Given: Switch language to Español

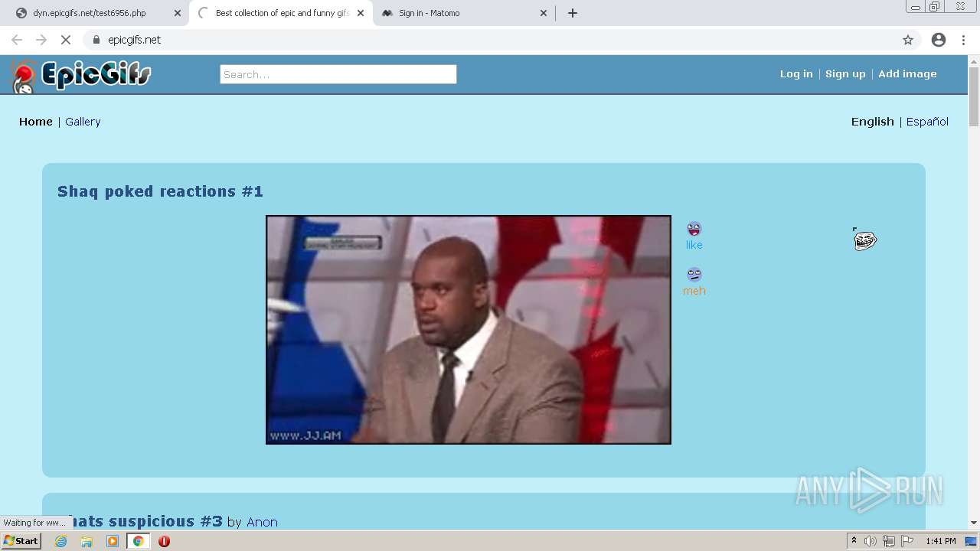Looking at the screenshot, I should pos(927,122).
